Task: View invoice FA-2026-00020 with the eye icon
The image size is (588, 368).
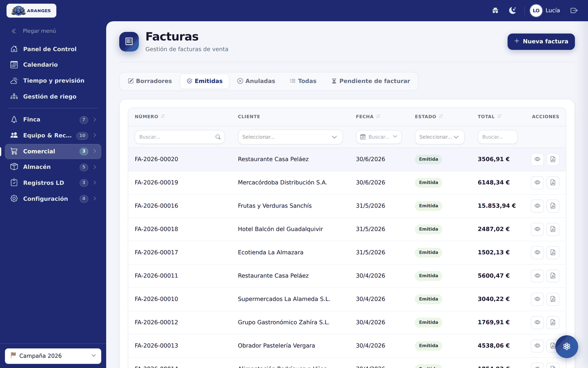Action: coord(537,159)
